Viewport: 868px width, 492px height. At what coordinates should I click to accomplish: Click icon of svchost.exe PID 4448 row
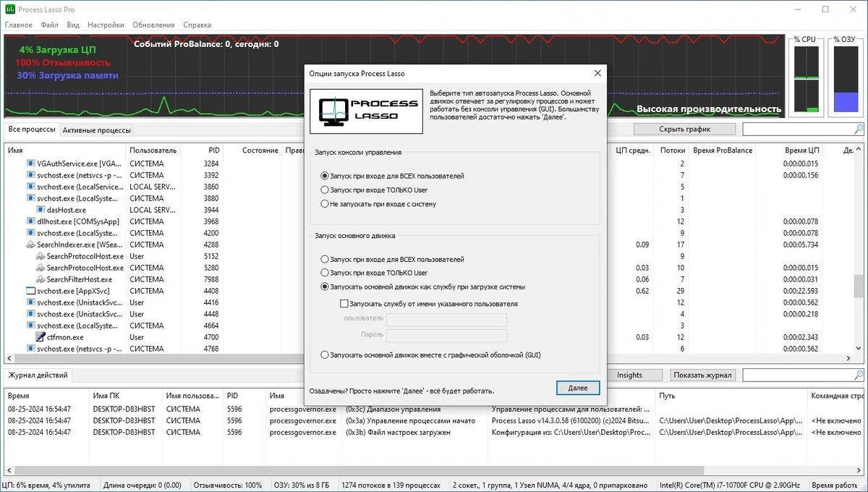pos(31,314)
